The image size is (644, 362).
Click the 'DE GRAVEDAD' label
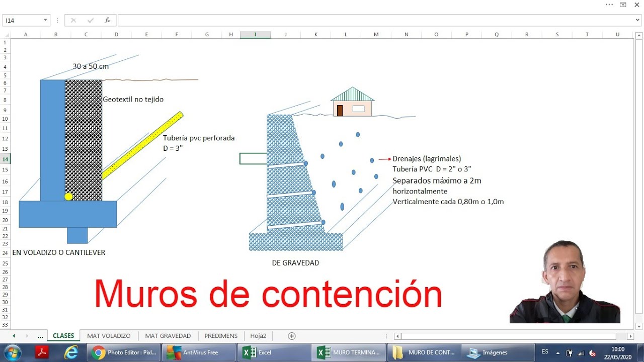tap(295, 263)
